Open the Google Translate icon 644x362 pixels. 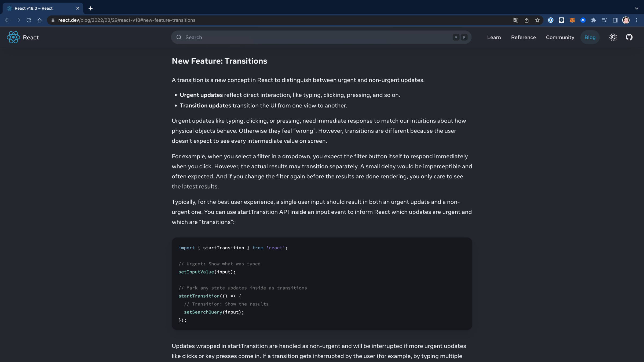click(516, 20)
